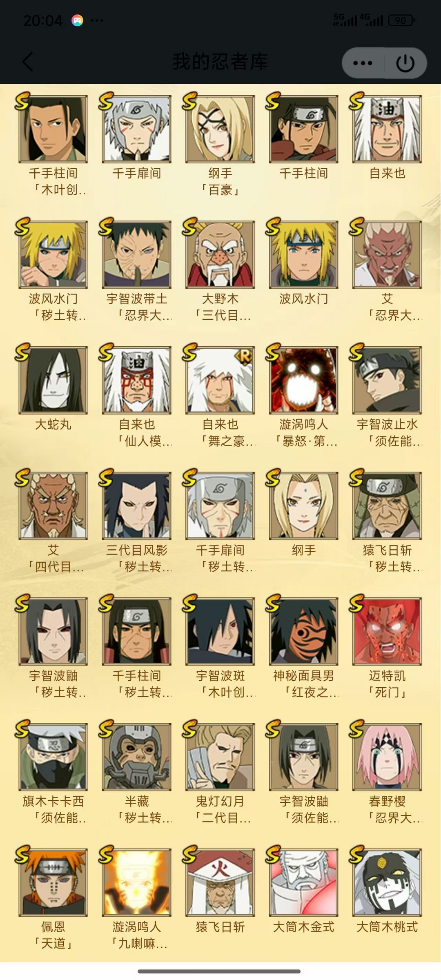Open the 半藏 masked ninja card
This screenshot has height=980, width=441.
pos(137,757)
